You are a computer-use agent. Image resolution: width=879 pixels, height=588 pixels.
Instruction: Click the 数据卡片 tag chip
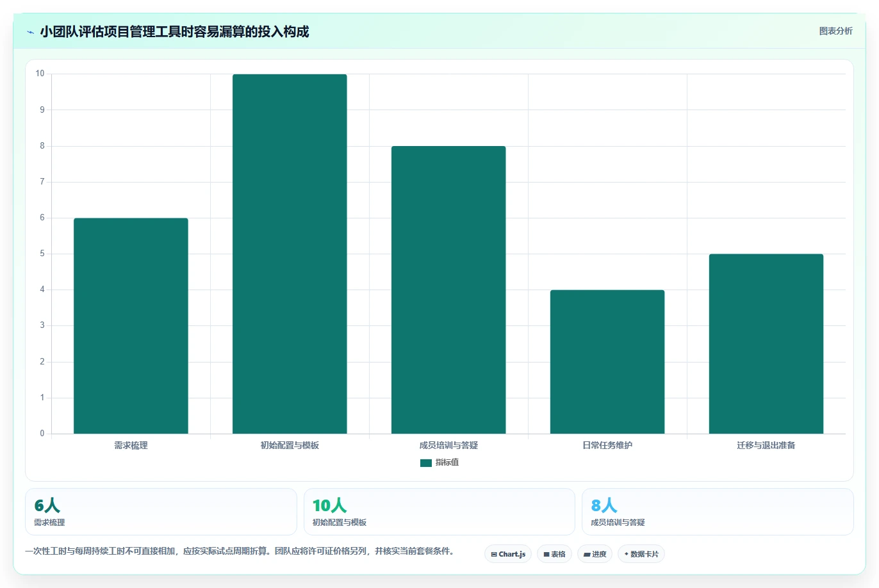coord(641,554)
